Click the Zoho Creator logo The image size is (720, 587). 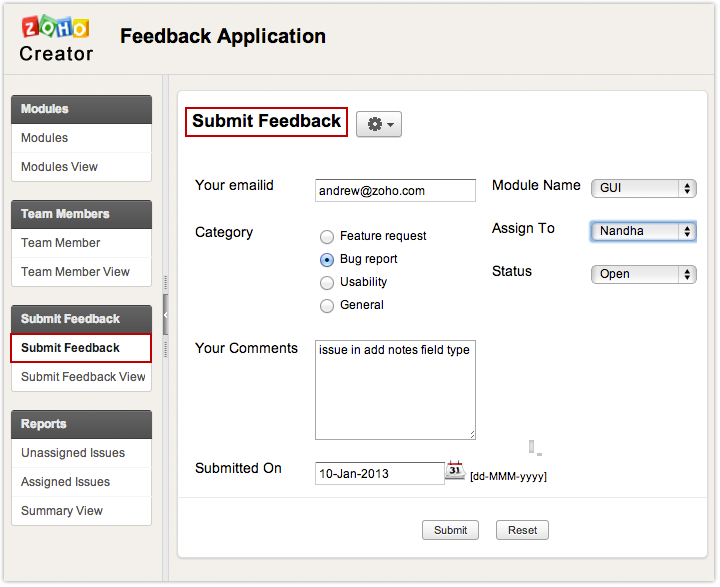(57, 39)
